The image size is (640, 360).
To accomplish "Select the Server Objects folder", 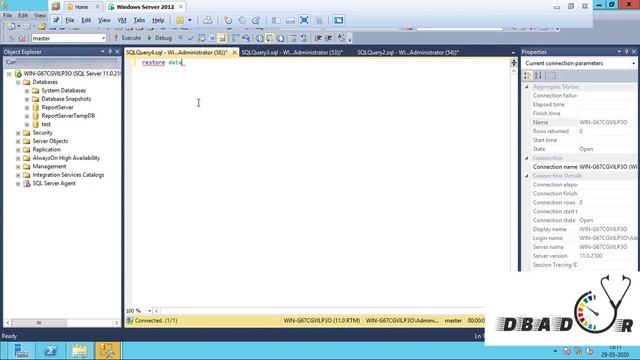I will [50, 141].
